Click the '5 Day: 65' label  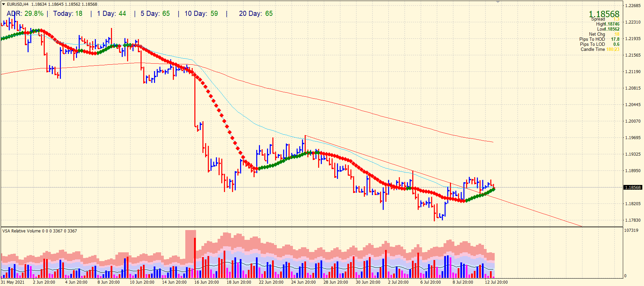[x=155, y=13]
